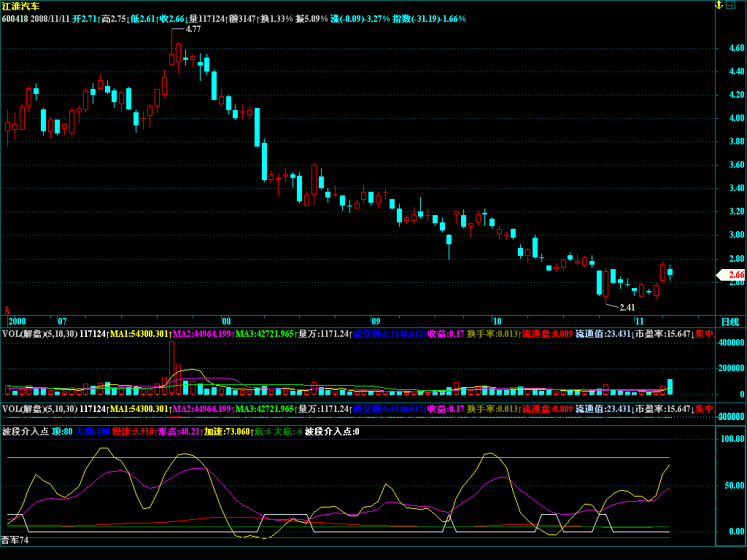Click MA2:44964.199 above the volume bars

(x=202, y=334)
